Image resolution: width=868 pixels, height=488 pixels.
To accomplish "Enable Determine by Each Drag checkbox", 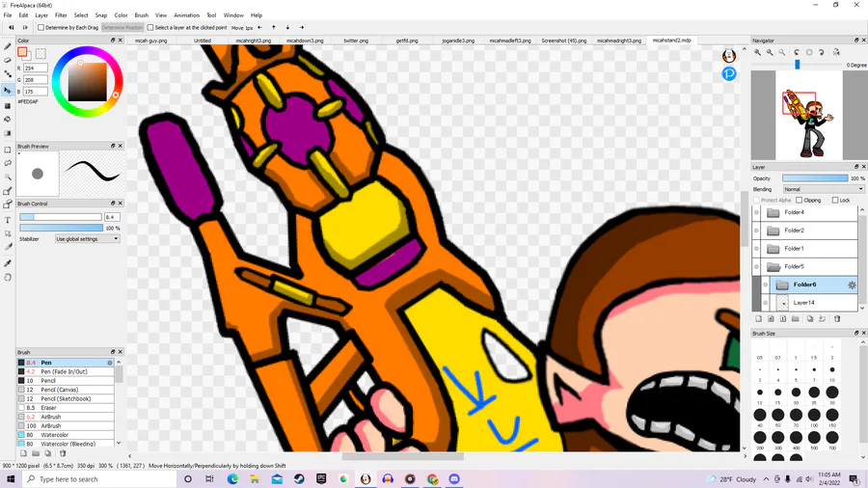I will (41, 27).
